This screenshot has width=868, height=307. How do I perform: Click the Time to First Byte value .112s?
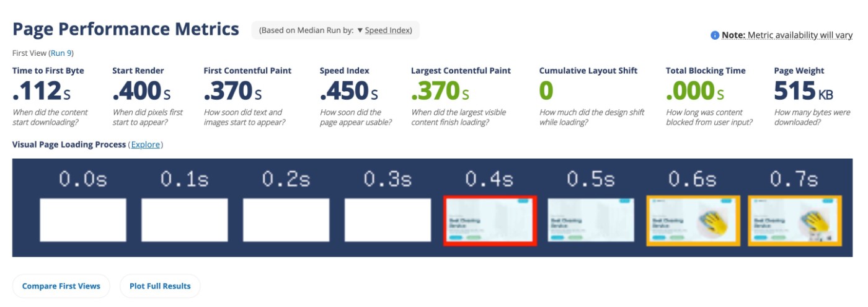pyautogui.click(x=42, y=92)
